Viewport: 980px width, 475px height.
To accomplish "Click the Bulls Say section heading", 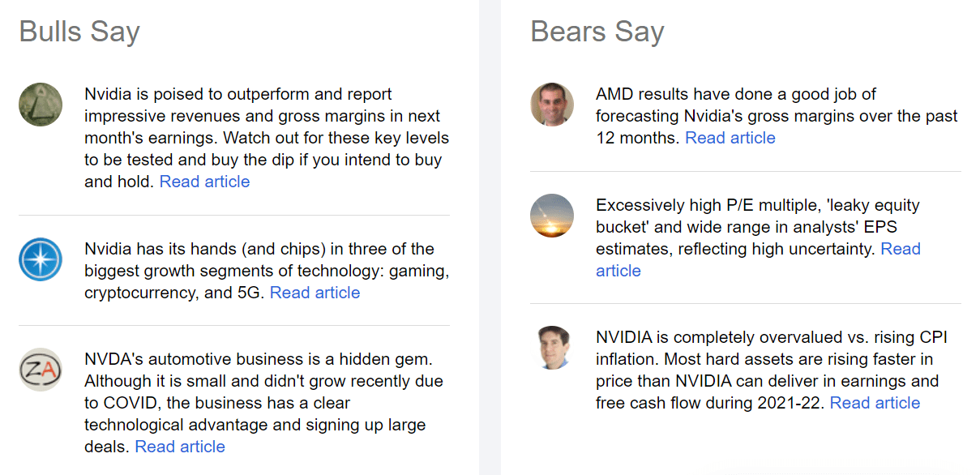I will coord(79,32).
